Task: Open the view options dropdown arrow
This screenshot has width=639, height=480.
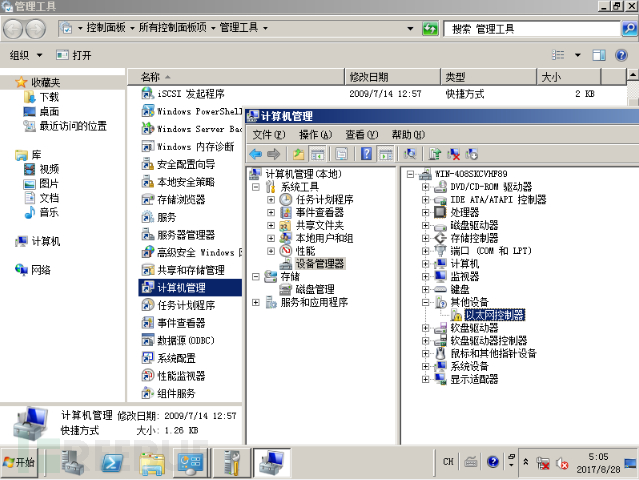Action: [577, 55]
